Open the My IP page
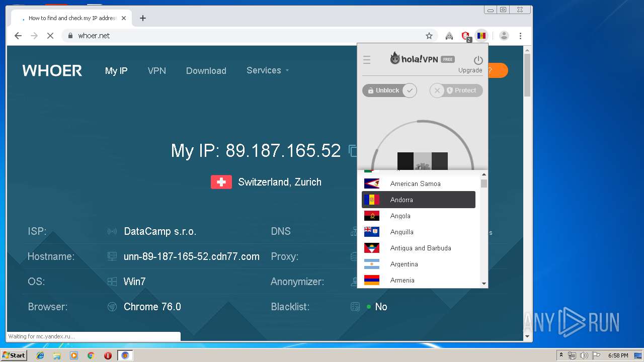 (116, 71)
